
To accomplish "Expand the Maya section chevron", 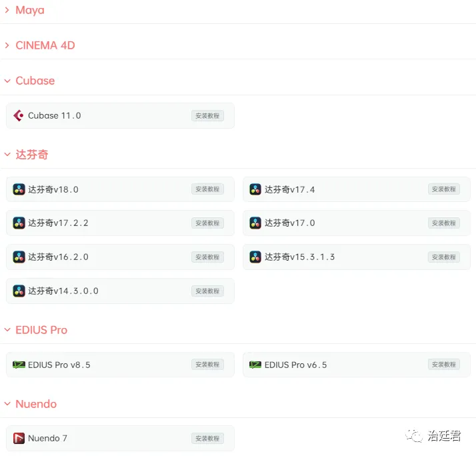I will coord(7,10).
